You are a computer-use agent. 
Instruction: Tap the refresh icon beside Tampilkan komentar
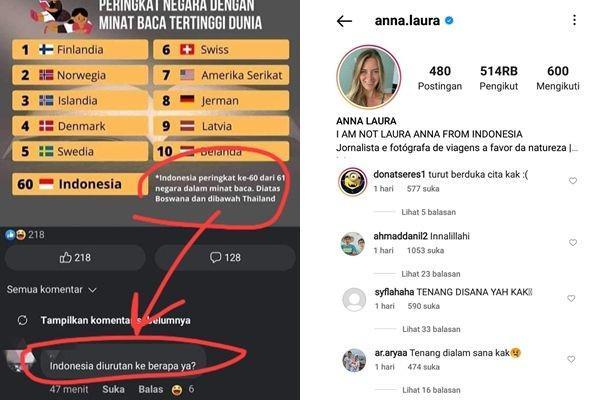(23, 320)
